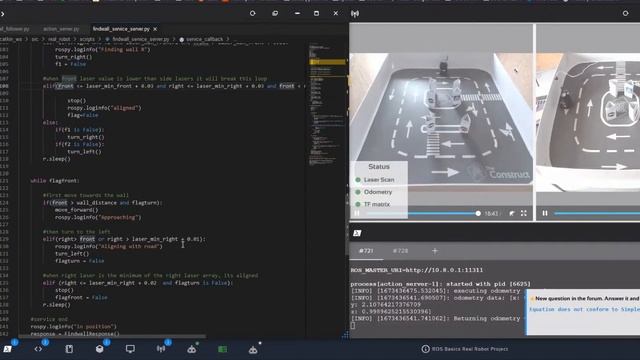
Task: Click the right camera progress bar
Action: click(597, 213)
